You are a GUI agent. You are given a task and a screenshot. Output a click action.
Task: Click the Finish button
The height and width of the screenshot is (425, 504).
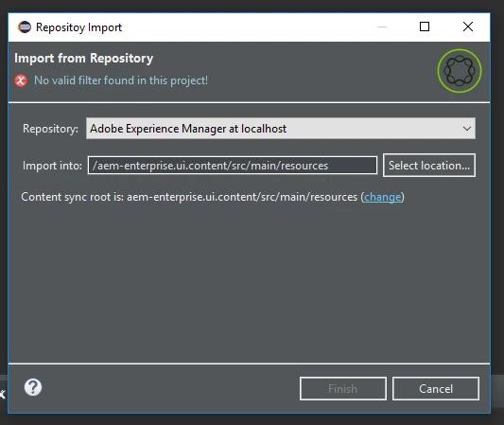(x=343, y=389)
